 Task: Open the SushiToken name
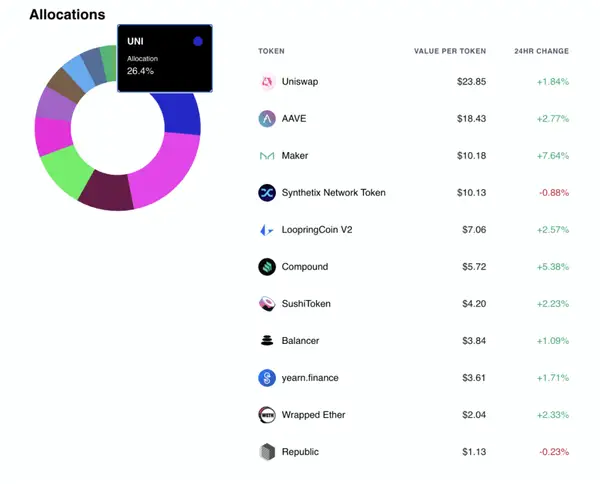[x=306, y=304]
